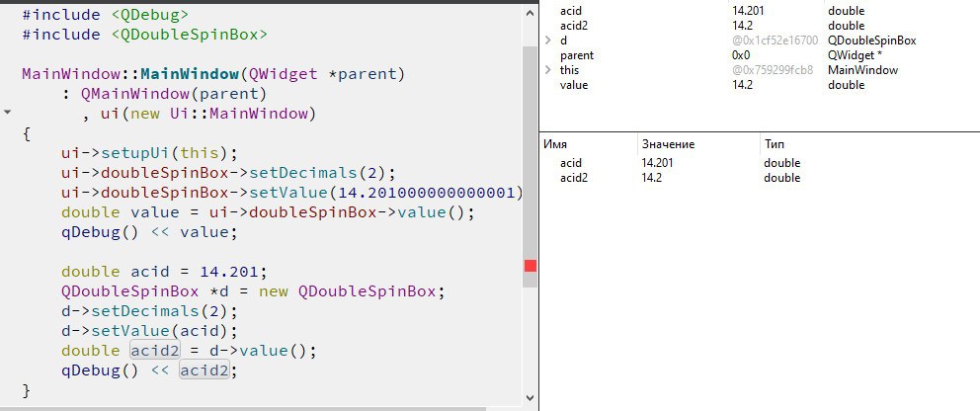
Task: Place cursor on #include <QDoubleSpinBox> line
Action: (144, 35)
